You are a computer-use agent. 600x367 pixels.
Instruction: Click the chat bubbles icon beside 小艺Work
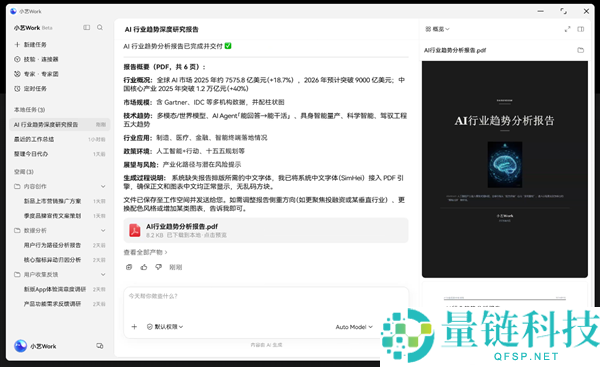pos(99,346)
